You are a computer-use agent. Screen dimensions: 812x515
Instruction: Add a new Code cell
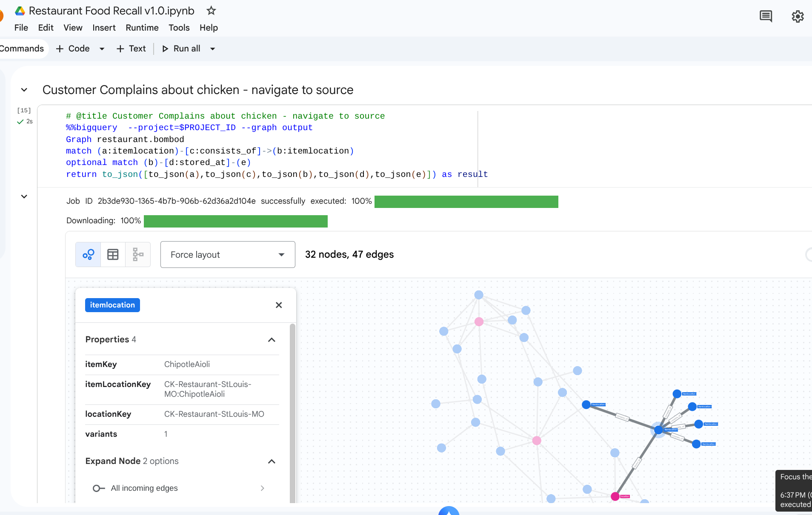click(73, 49)
